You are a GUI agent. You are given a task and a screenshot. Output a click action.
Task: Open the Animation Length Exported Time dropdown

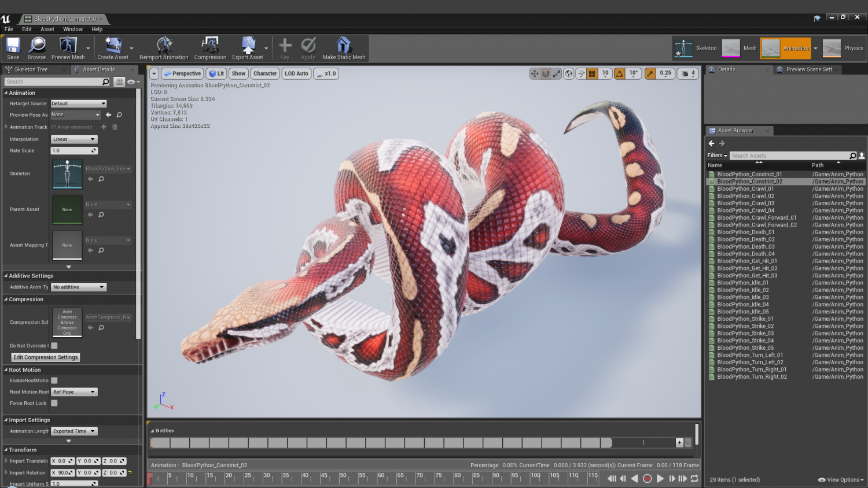(74, 431)
